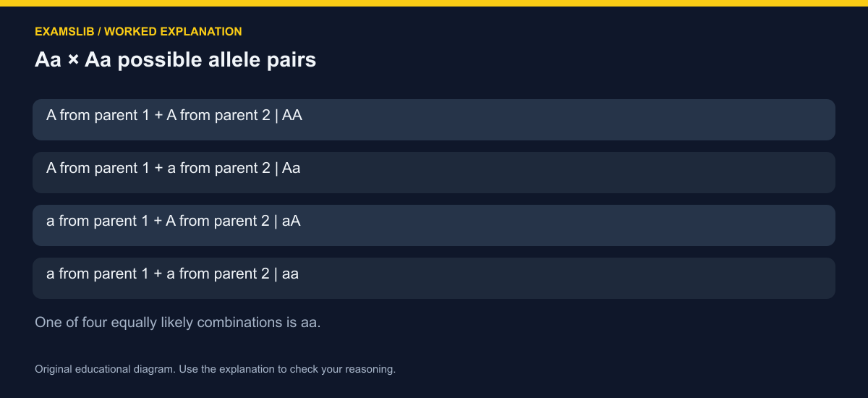The width and height of the screenshot is (868, 398).
Task: Click the EXAMSLIB breadcrumb label
Action: [64, 32]
